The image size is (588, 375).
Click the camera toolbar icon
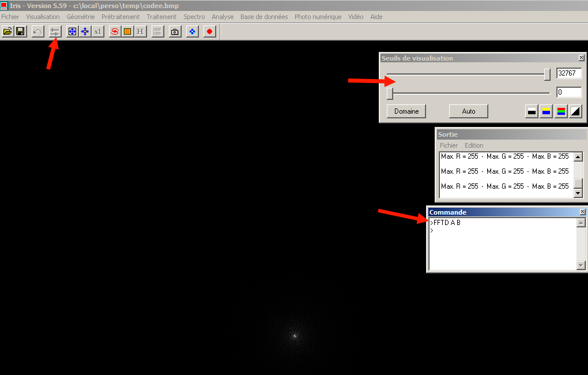pyautogui.click(x=175, y=32)
